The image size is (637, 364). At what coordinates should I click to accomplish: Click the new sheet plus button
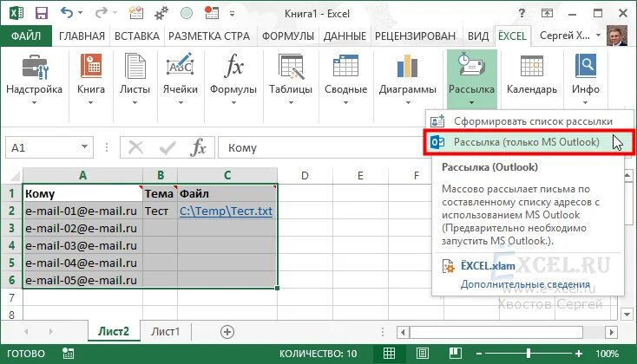[227, 332]
